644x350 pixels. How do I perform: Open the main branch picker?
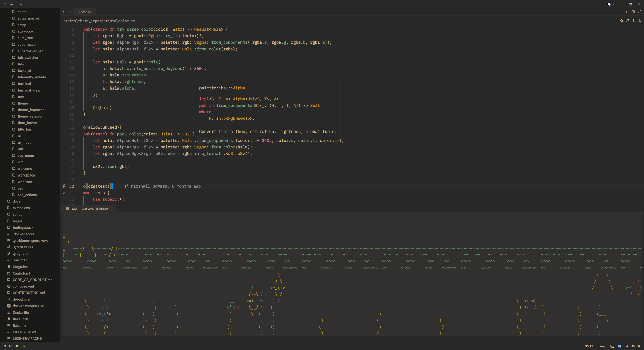pyautogui.click(x=21, y=4)
